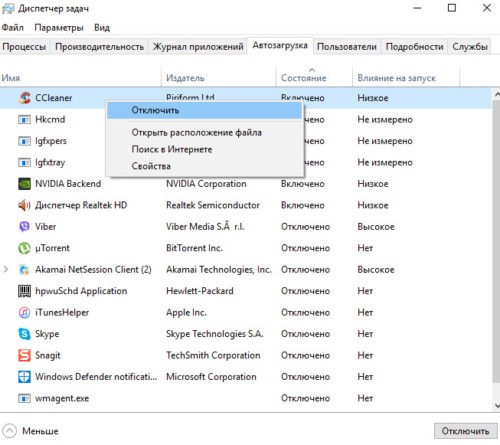The image size is (500, 445).
Task: Choose Открыть расположение файла in context menu
Action: point(204,133)
